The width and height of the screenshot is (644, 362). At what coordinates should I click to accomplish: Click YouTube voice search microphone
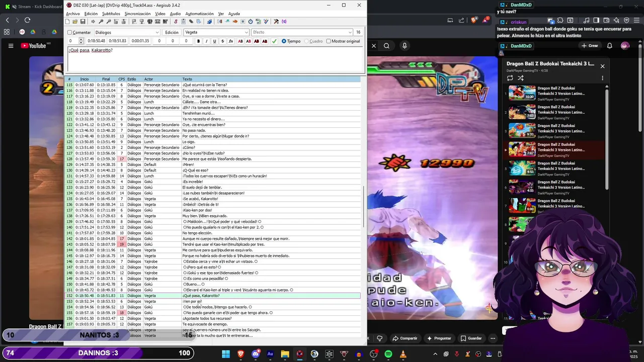pos(405,46)
